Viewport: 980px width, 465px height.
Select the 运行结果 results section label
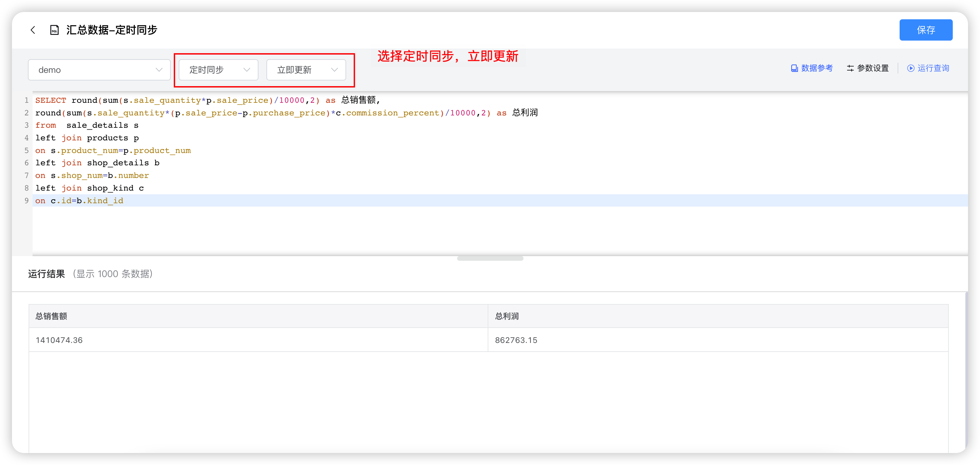(x=46, y=274)
